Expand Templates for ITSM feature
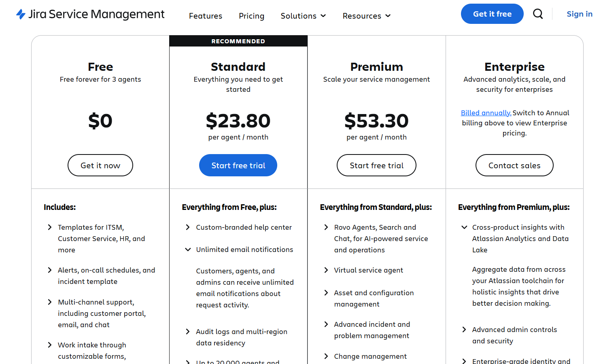This screenshot has height=364, width=601. click(50, 227)
